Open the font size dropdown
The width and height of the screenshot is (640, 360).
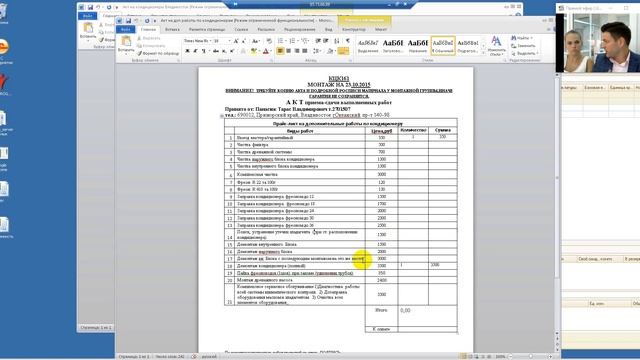[x=229, y=41]
